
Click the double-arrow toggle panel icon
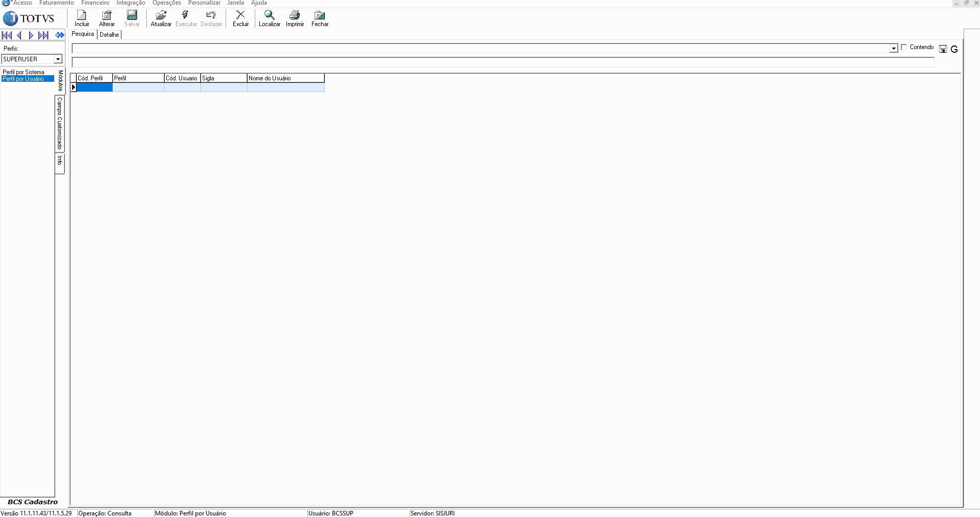tap(60, 35)
